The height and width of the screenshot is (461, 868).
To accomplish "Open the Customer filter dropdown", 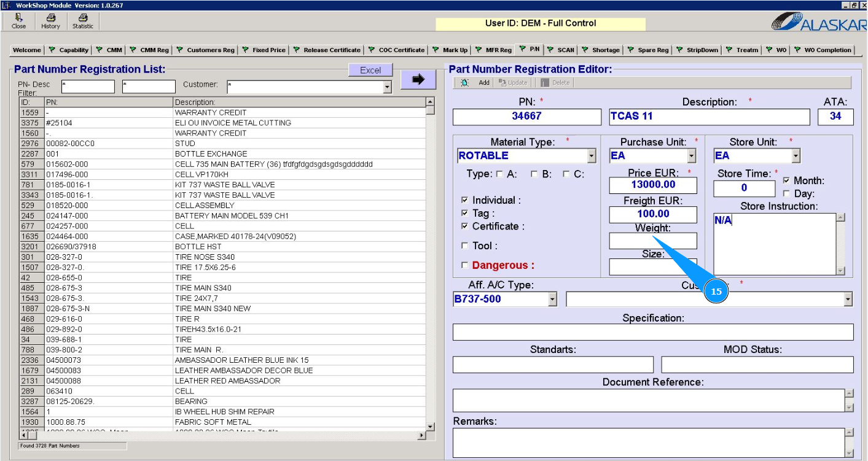I will tap(387, 88).
